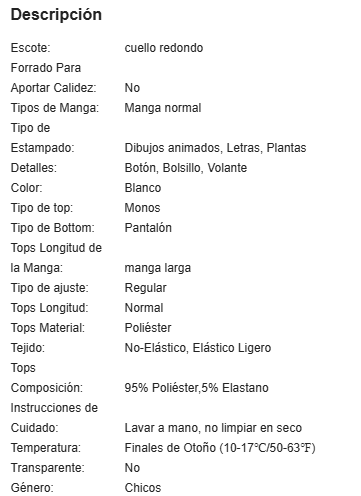Click the Descripción heading
This screenshot has width=361, height=496.
tap(56, 15)
